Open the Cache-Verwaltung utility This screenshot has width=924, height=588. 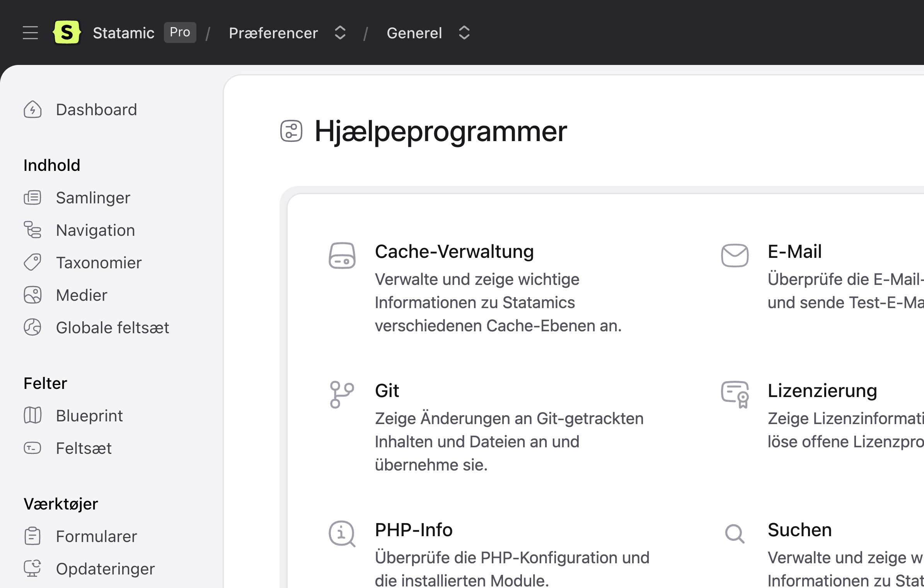point(454,252)
